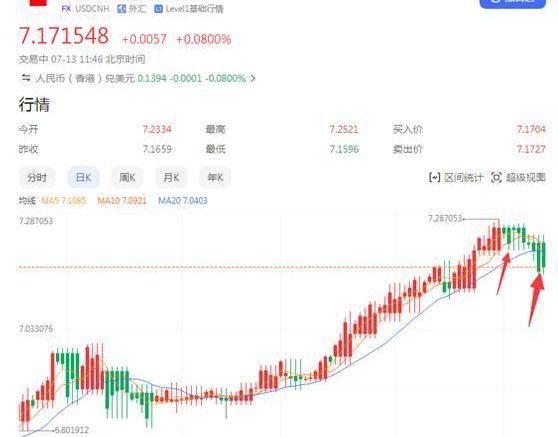The width and height of the screenshot is (558, 437).
Task: Toggle the MA5 moving average line
Action: [64, 201]
